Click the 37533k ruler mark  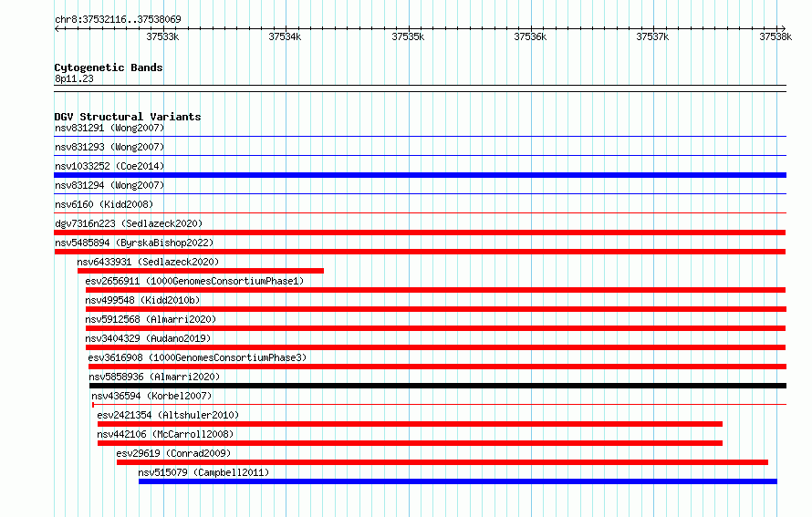[162, 36]
